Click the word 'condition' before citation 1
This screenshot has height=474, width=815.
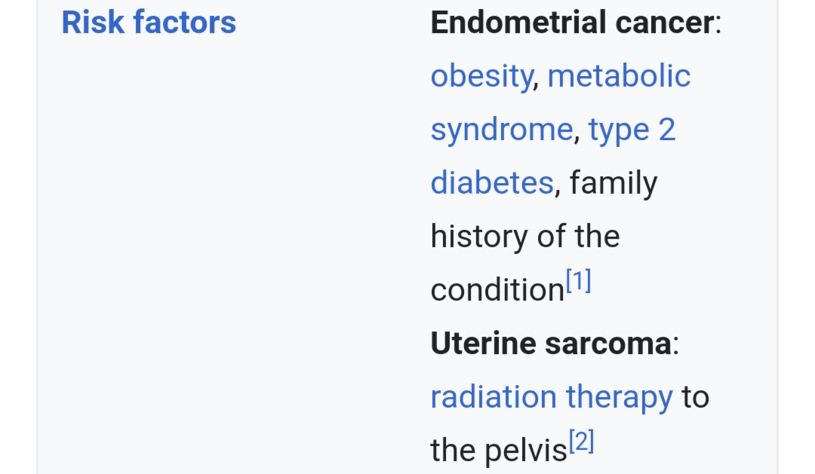click(497, 290)
